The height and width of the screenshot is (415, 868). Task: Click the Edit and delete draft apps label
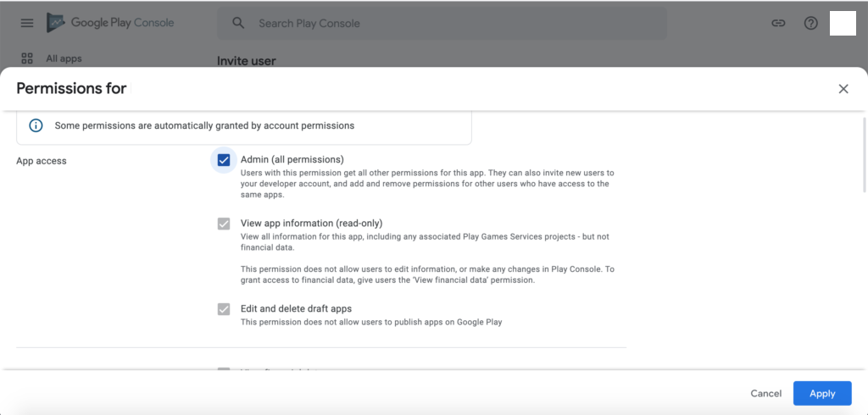(x=296, y=309)
